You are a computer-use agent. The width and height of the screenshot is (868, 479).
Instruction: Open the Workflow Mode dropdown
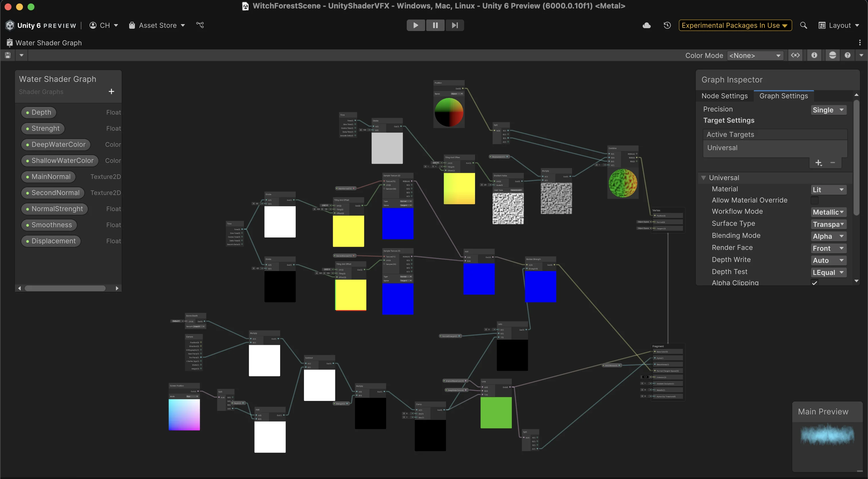tap(828, 212)
